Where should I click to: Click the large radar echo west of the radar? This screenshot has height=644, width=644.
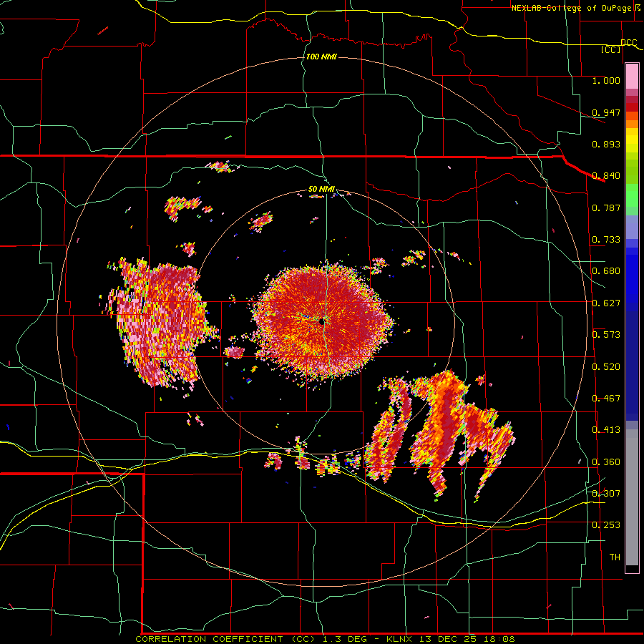coord(160,323)
